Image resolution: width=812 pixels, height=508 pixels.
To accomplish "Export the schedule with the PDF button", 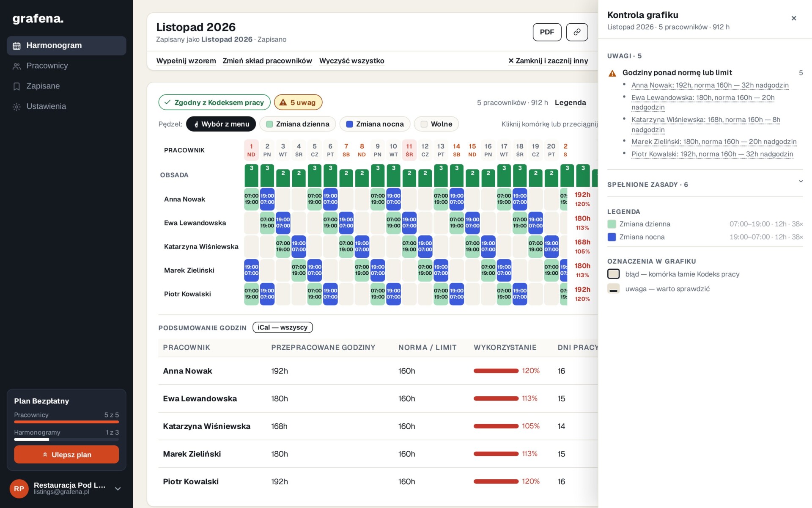I will click(x=547, y=32).
